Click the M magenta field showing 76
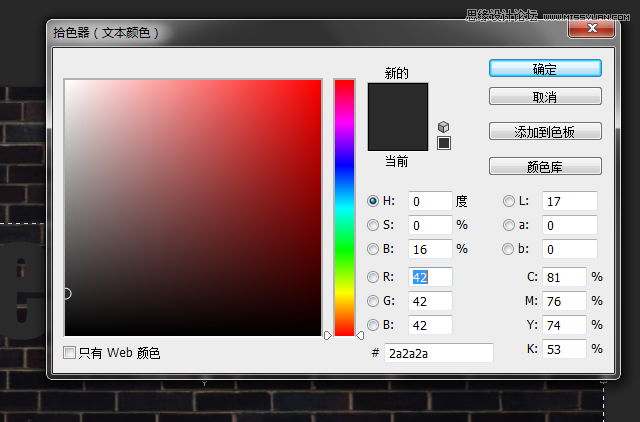Viewport: 640px width, 422px height. (564, 301)
